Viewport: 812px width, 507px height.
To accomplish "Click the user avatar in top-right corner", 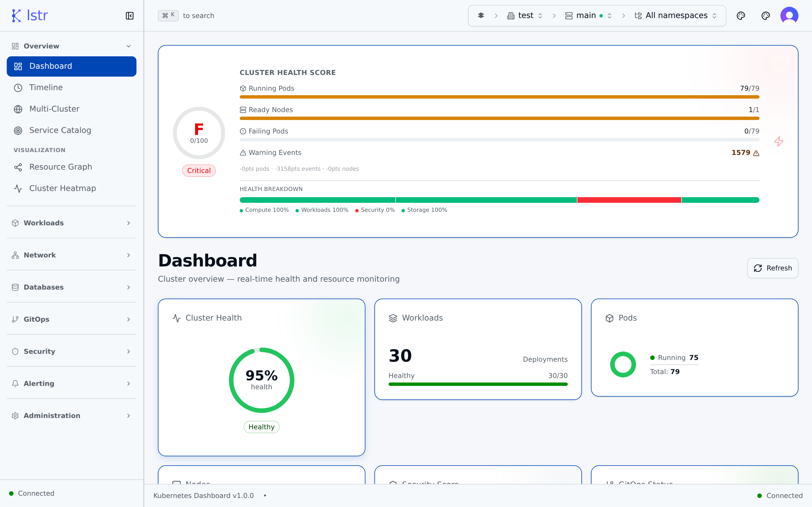I will click(789, 15).
